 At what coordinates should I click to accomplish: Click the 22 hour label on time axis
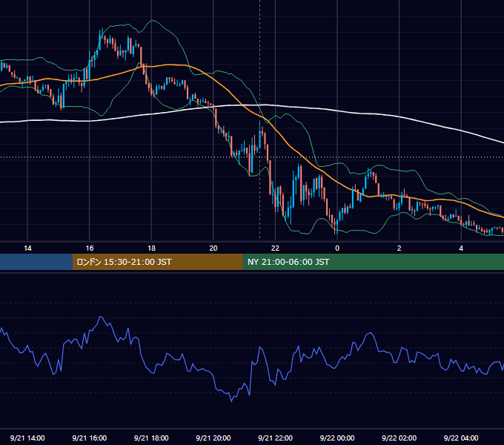coord(275,248)
